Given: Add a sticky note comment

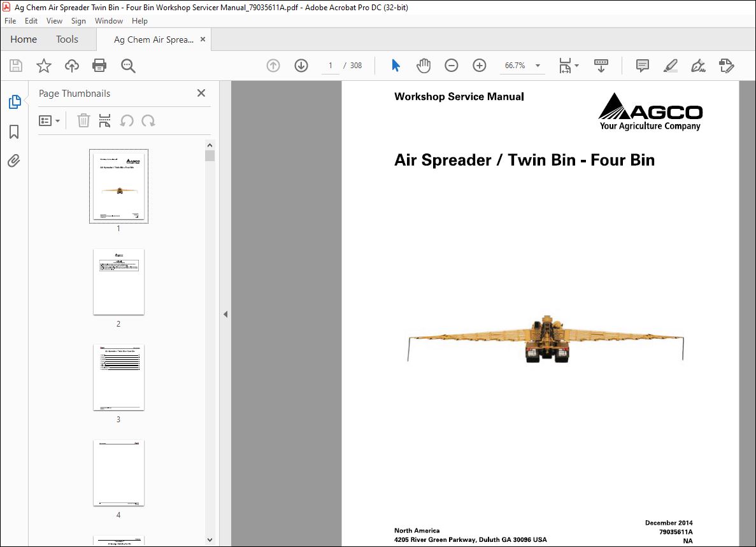Looking at the screenshot, I should point(642,66).
